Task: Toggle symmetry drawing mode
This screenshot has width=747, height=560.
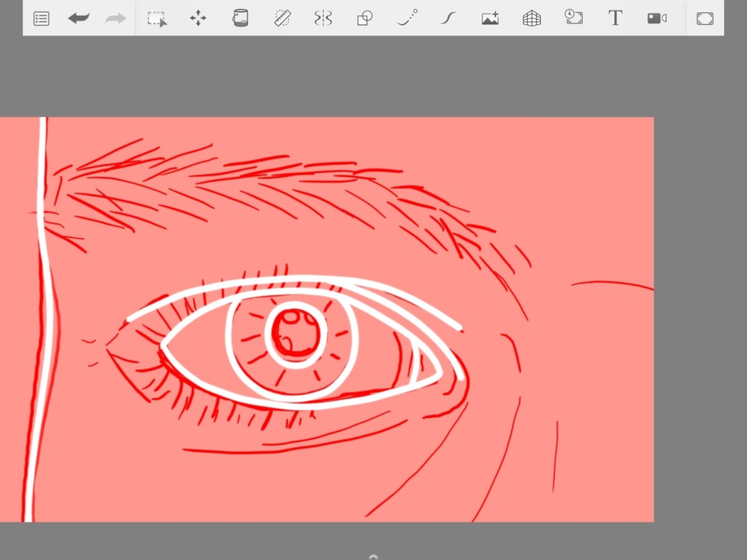Action: tap(323, 18)
